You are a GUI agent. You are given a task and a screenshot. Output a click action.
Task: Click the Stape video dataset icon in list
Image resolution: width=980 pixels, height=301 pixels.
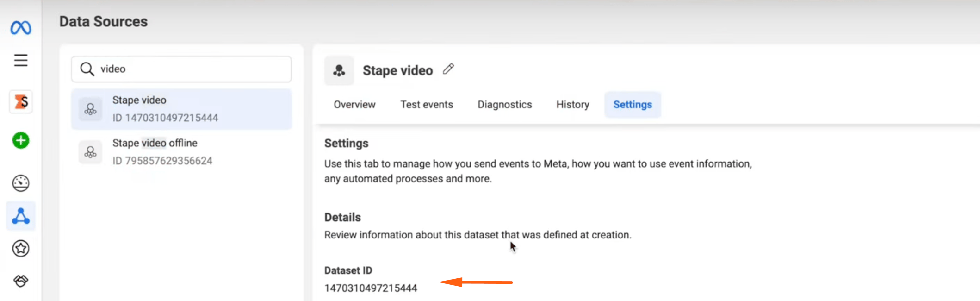coord(90,109)
